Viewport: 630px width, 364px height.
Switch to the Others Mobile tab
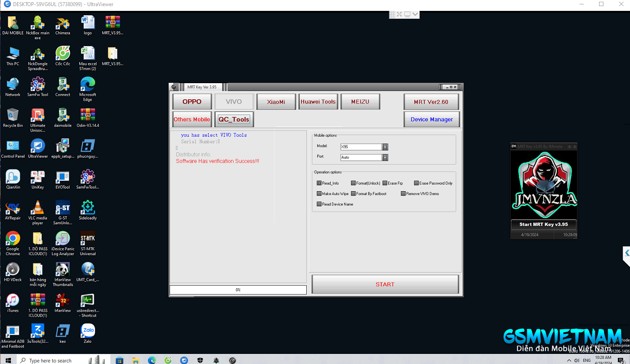click(x=192, y=119)
